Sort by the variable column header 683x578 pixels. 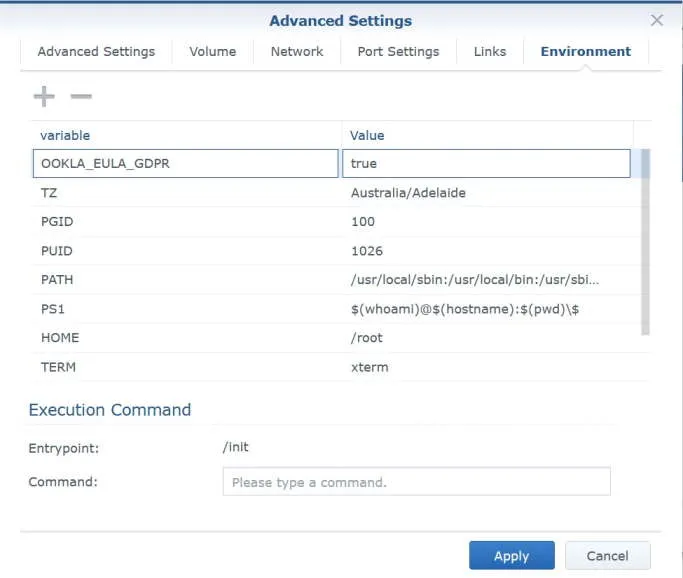(x=185, y=135)
